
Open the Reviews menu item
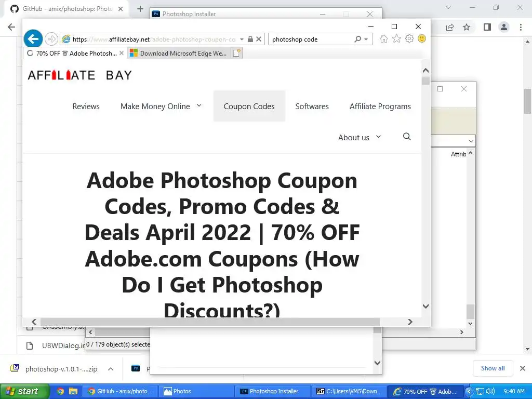[86, 106]
